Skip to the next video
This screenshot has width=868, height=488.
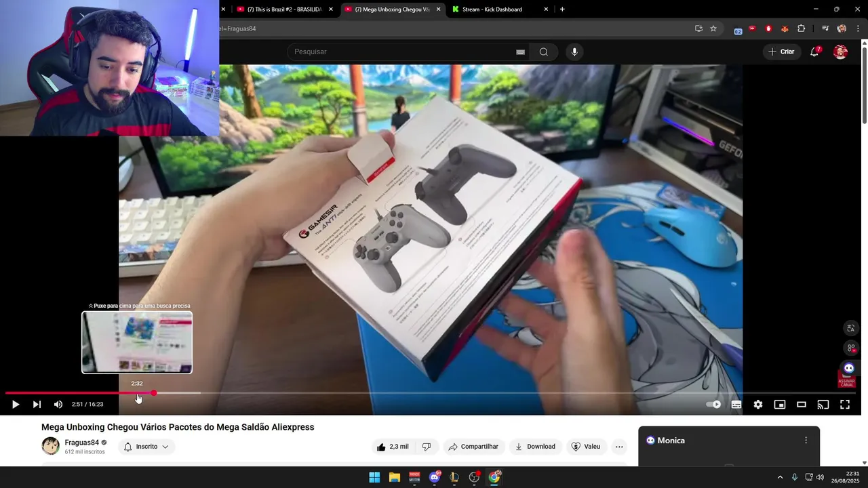click(37, 405)
